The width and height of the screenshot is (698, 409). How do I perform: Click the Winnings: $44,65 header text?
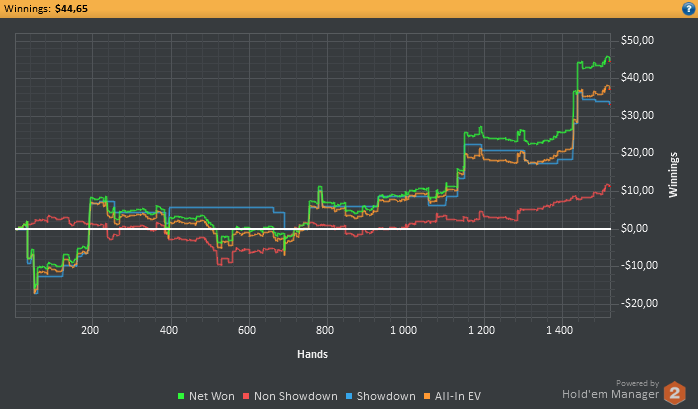pyautogui.click(x=46, y=8)
